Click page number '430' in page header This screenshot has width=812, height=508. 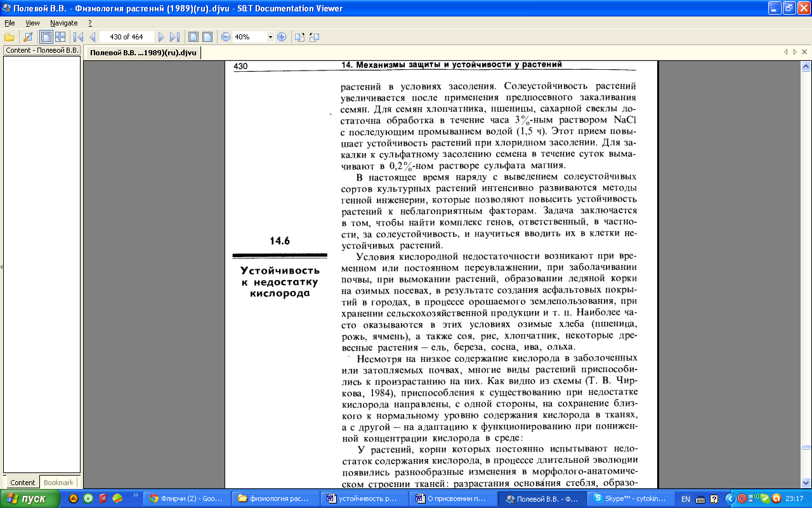coord(240,66)
